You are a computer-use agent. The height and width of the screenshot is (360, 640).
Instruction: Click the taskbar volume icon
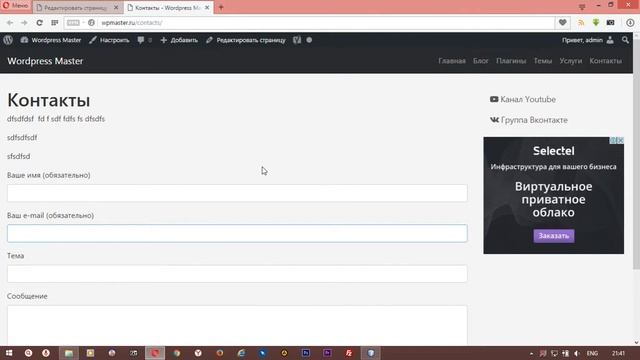click(x=577, y=353)
